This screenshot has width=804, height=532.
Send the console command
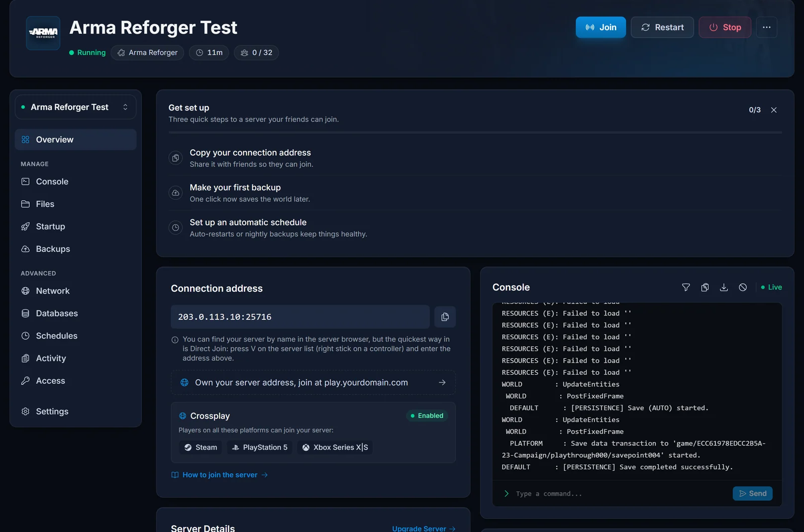pos(753,494)
